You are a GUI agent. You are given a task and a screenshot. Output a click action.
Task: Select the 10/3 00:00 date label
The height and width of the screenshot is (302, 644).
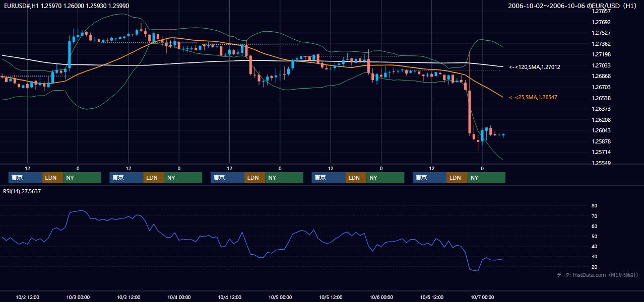pyautogui.click(x=78, y=297)
